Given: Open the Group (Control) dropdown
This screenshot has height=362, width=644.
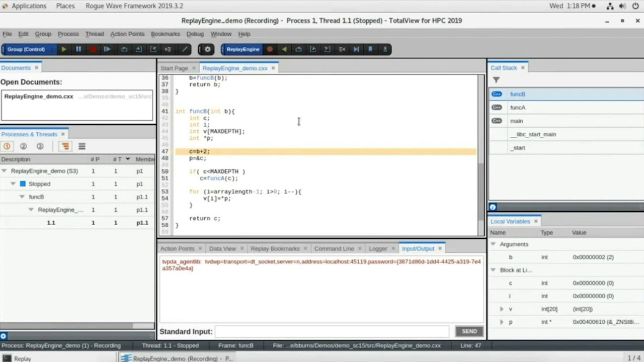Looking at the screenshot, I should tap(29, 49).
